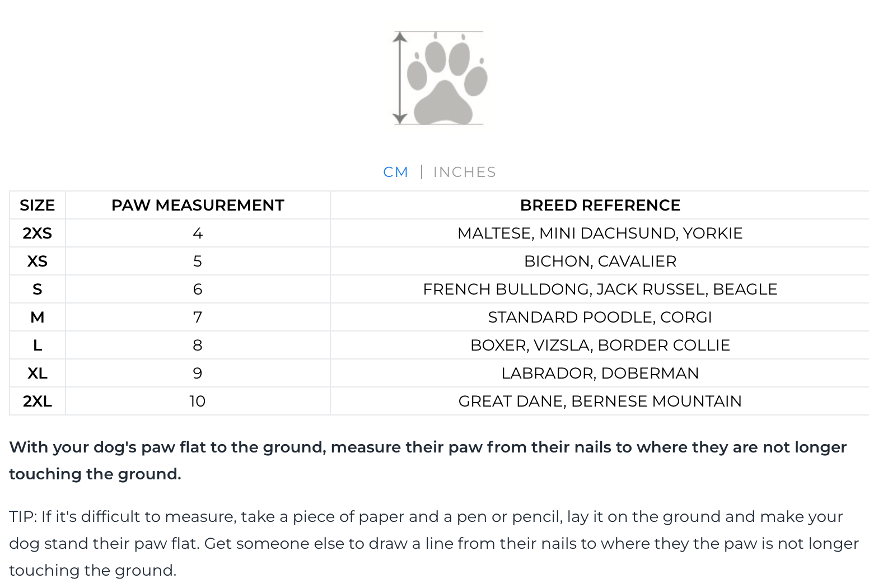The image size is (869, 588).
Task: Click the paw measurement value 10
Action: (198, 401)
